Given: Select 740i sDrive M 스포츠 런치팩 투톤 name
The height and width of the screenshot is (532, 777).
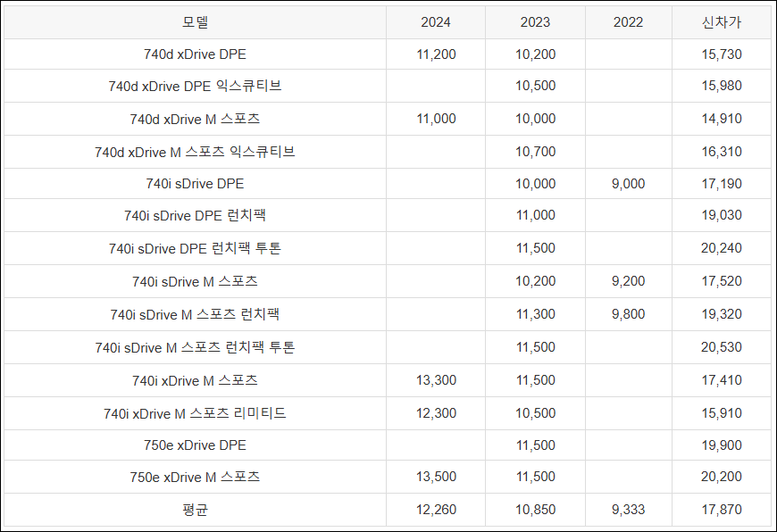Looking at the screenshot, I should pyautogui.click(x=195, y=347).
